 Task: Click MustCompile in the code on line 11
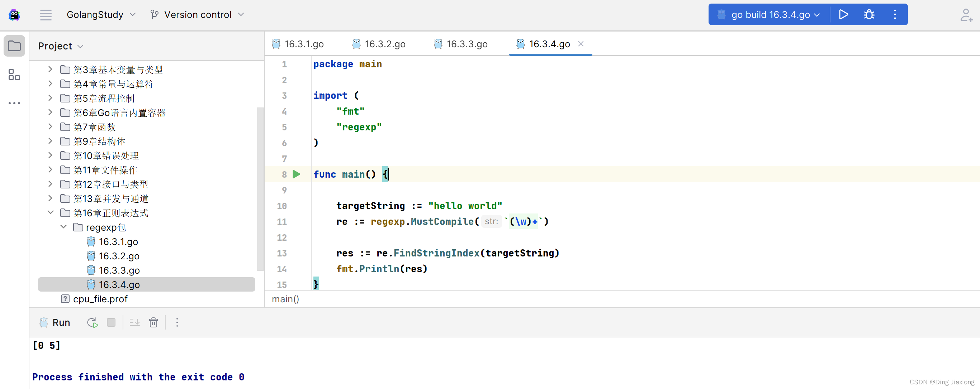442,221
